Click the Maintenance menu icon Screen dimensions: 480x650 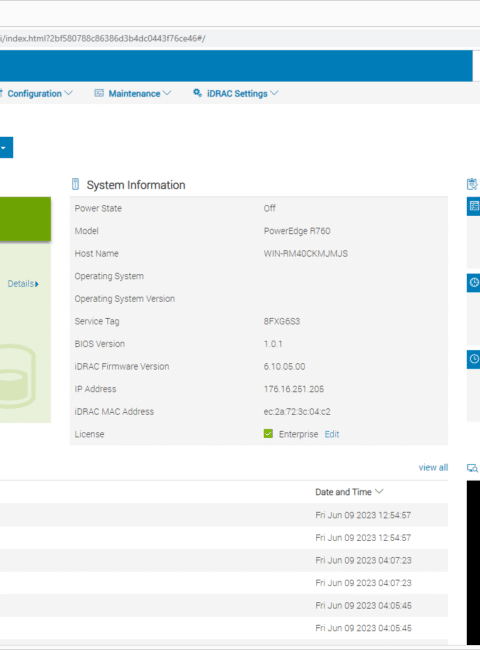pos(99,93)
